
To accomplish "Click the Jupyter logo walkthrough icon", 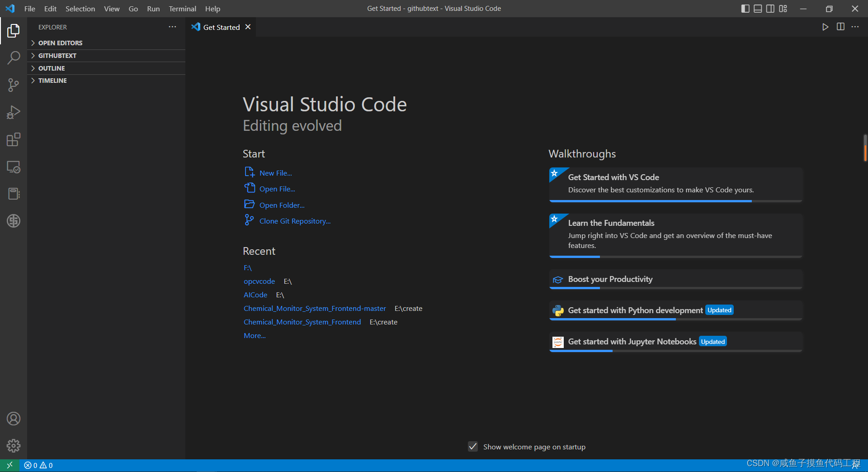I will click(x=558, y=342).
